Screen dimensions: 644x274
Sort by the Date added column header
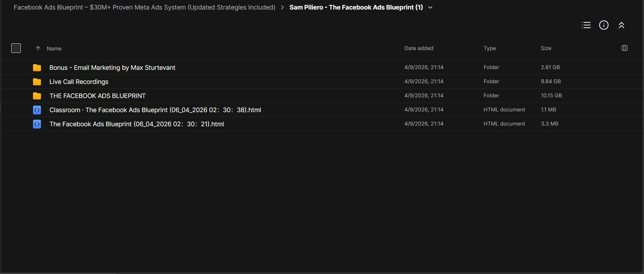[419, 48]
